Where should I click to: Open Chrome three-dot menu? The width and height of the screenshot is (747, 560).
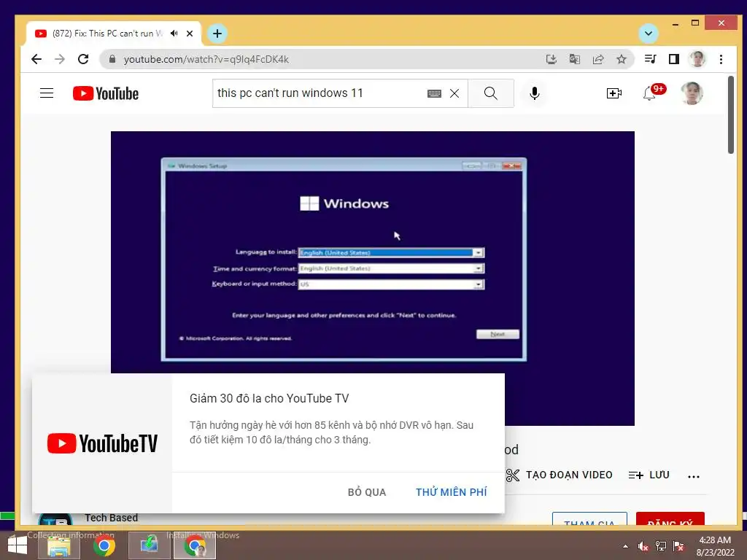tap(721, 59)
